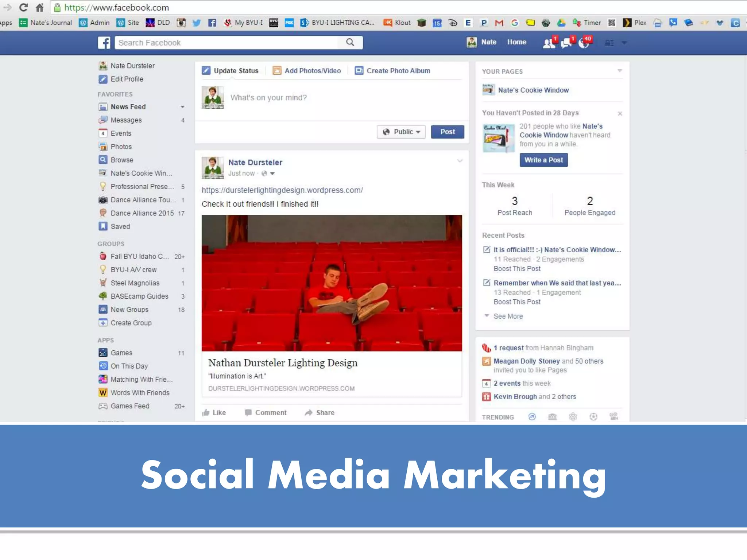
Task: Change post audience next to Just now
Action: pos(268,174)
